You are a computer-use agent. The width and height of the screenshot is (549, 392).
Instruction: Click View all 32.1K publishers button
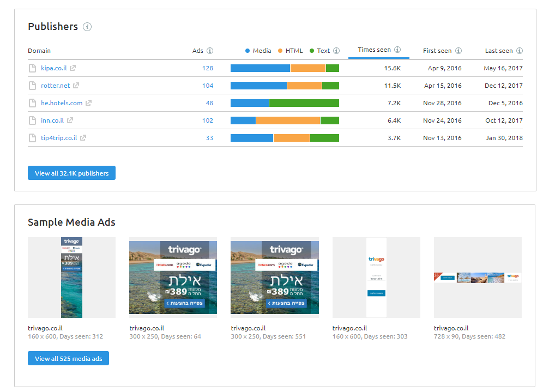(x=71, y=173)
